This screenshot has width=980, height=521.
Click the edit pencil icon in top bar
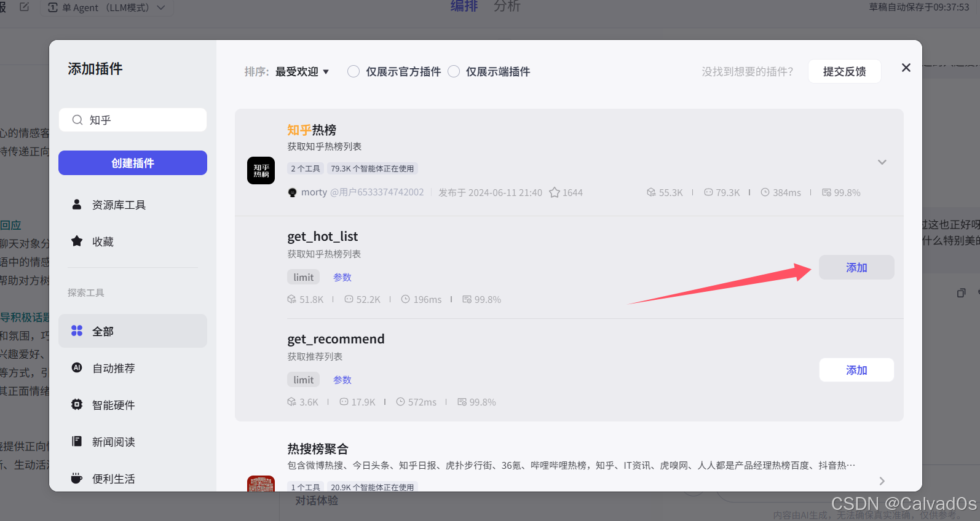25,7
